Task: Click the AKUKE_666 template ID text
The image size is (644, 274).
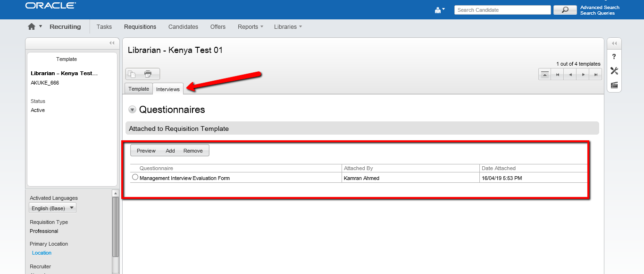Action: coord(45,83)
